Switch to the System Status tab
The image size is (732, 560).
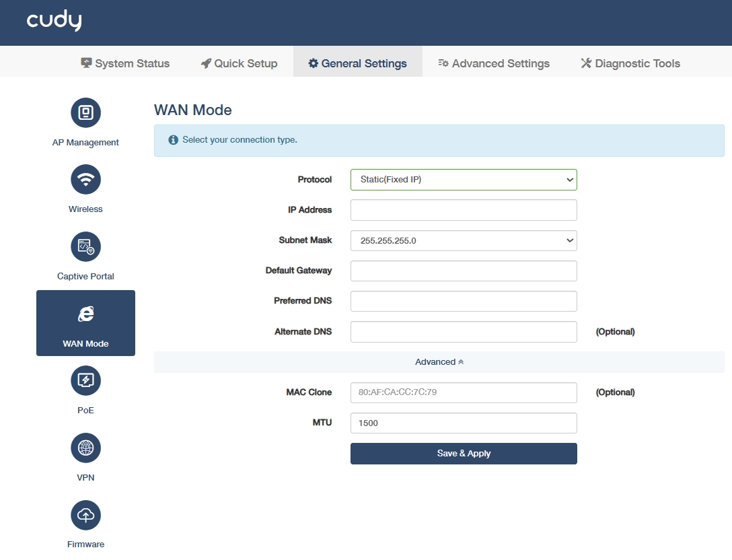click(125, 63)
